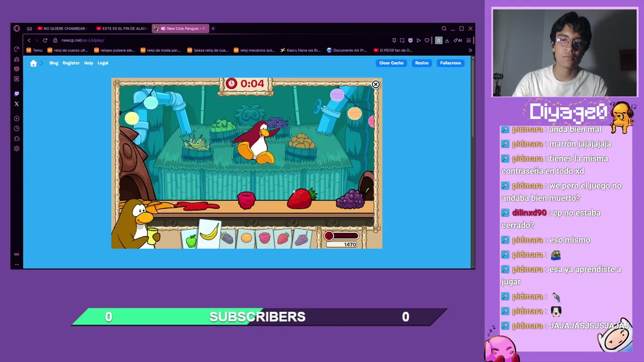
Task: Click the send flow arrow icon
Action: (x=419, y=40)
